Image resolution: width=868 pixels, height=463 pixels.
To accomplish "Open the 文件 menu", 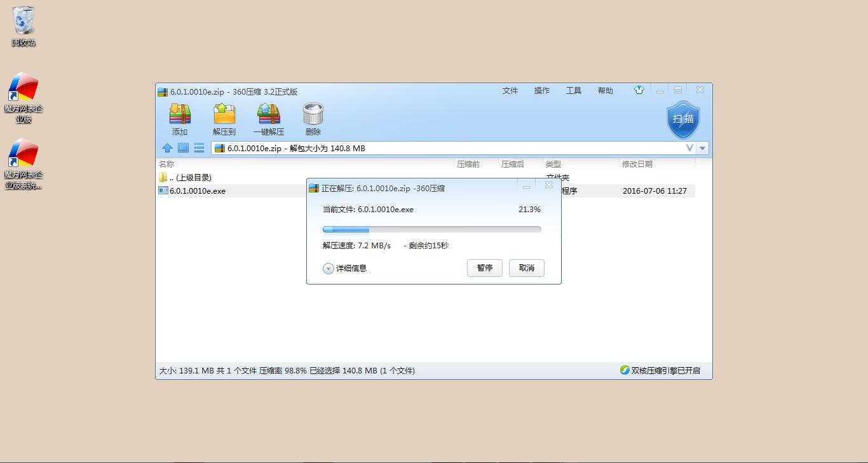I will pos(510,91).
